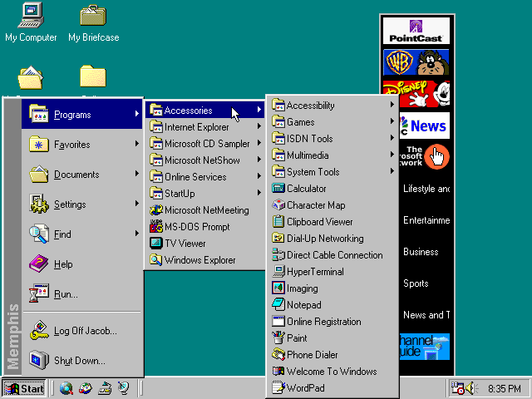Click the Windows Explorer icon
The height and width of the screenshot is (399, 532).
156,260
